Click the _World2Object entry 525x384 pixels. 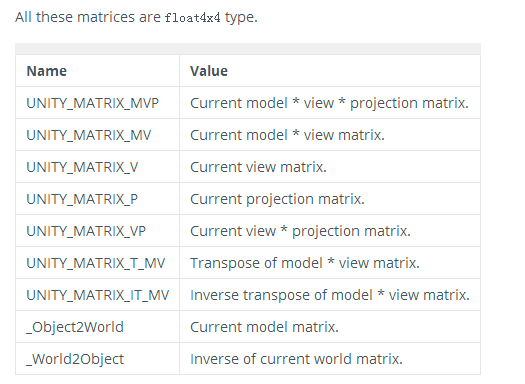coord(75,359)
